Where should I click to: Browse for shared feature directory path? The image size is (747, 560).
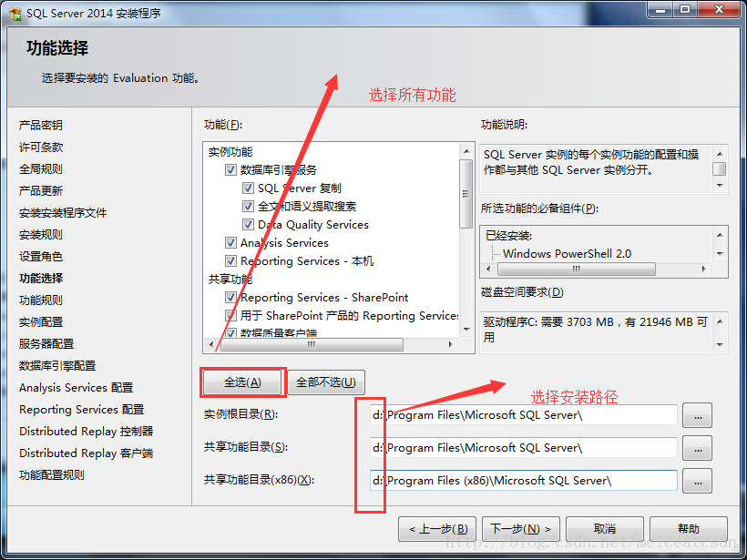click(x=698, y=448)
